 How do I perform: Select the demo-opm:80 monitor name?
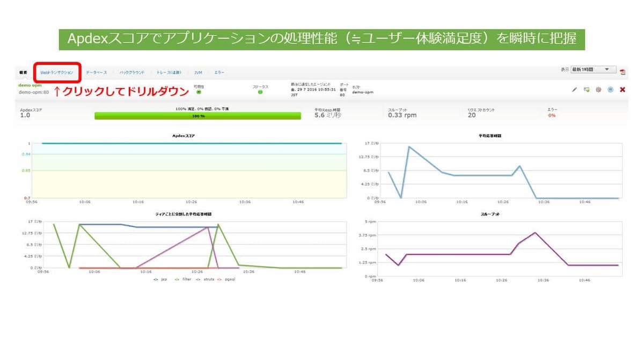[28, 91]
